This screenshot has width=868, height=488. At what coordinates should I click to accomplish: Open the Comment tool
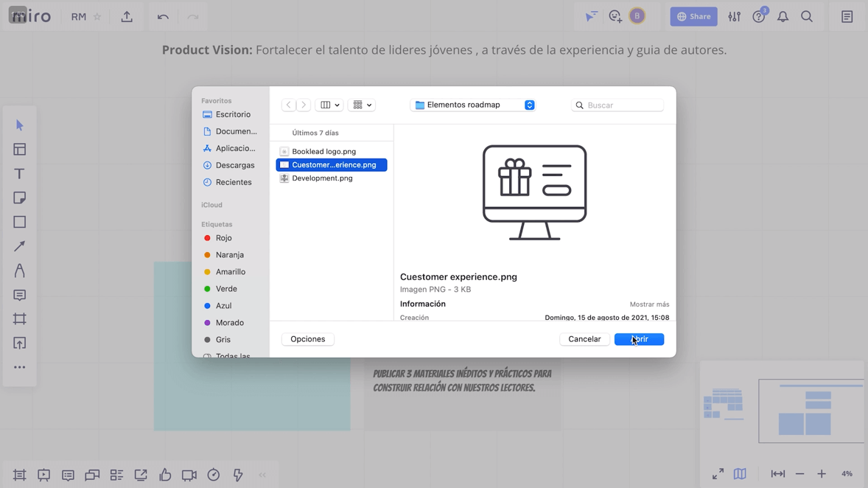click(20, 295)
